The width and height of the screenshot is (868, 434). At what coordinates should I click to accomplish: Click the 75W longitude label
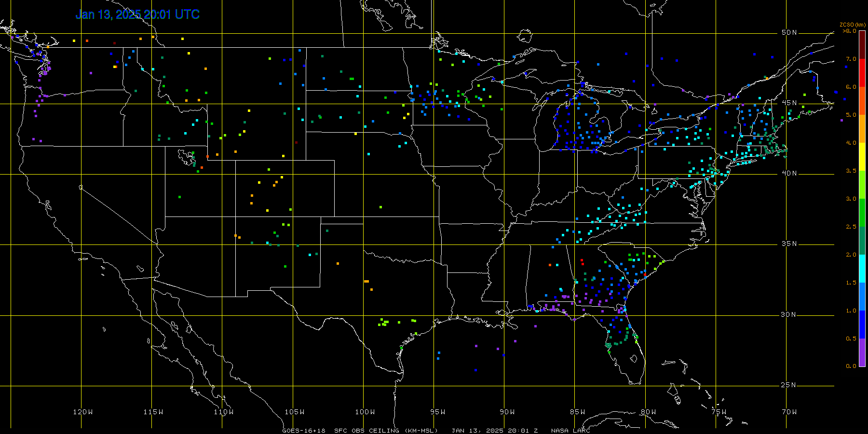pos(719,412)
